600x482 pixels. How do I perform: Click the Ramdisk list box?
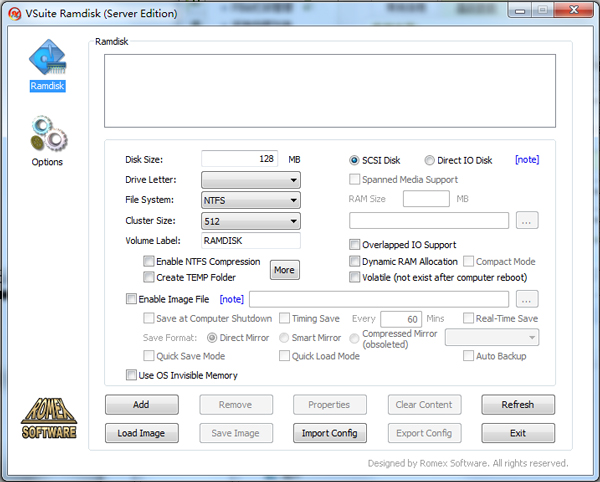(330, 91)
